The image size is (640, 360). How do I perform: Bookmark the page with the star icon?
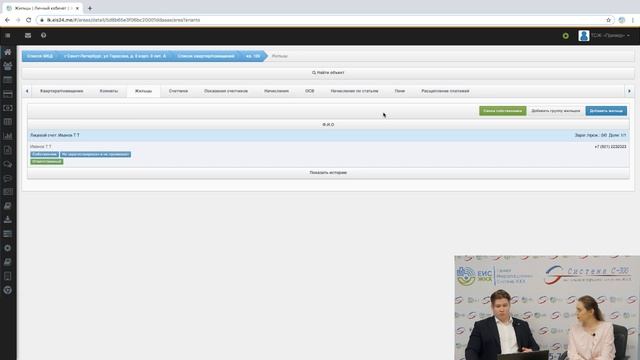(x=608, y=20)
